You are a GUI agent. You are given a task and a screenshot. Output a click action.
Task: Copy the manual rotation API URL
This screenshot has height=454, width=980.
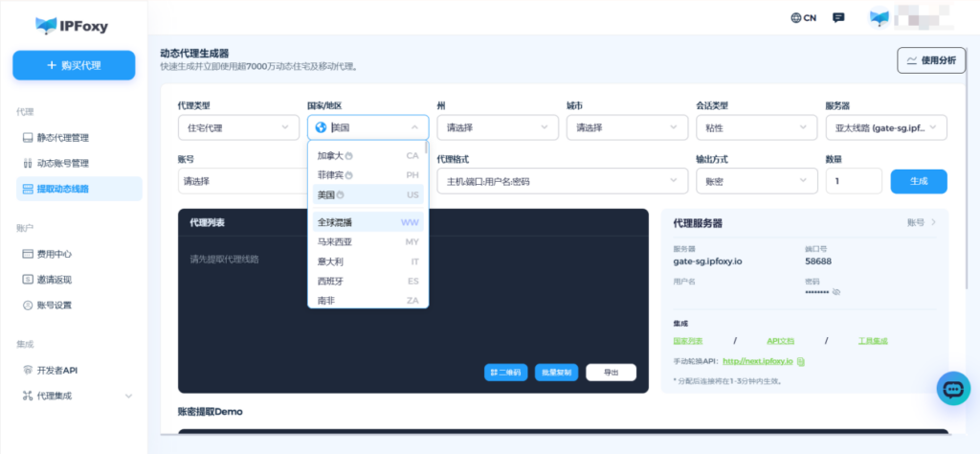[x=801, y=361]
